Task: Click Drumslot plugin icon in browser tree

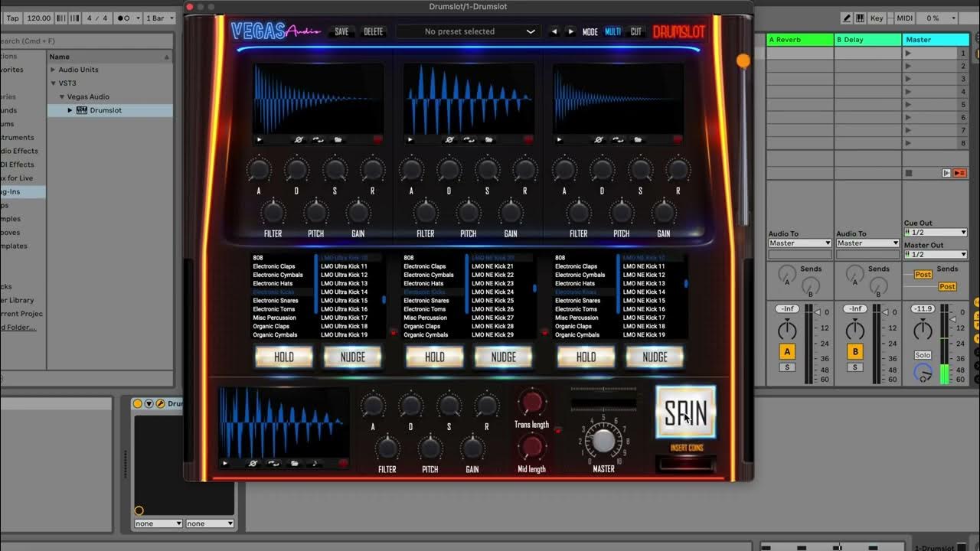Action: pyautogui.click(x=82, y=110)
